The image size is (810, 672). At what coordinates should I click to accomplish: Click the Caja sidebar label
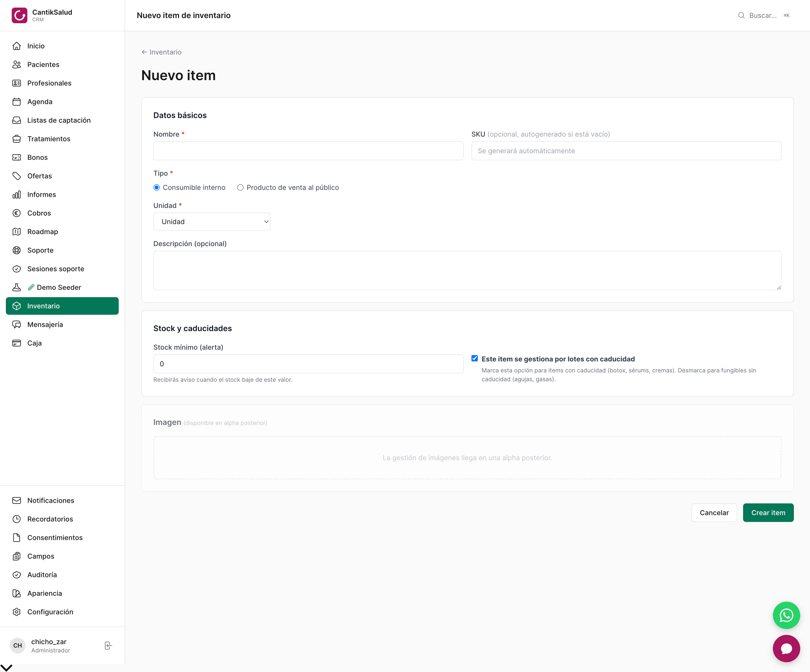(34, 343)
